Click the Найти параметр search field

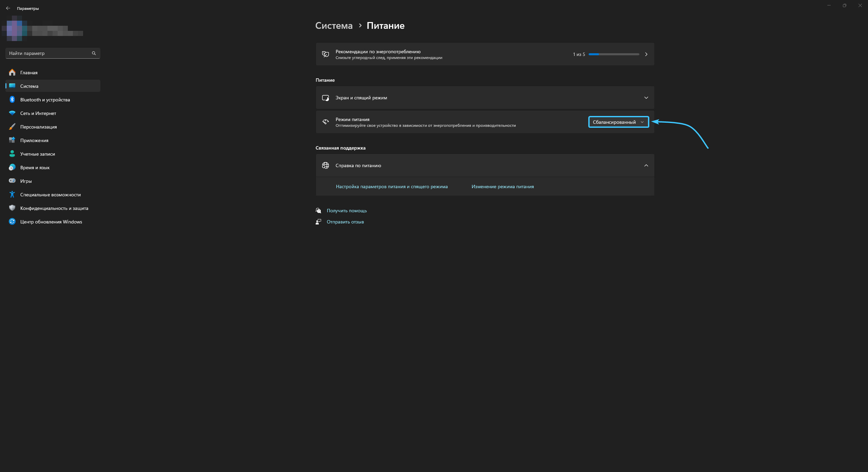(x=49, y=53)
